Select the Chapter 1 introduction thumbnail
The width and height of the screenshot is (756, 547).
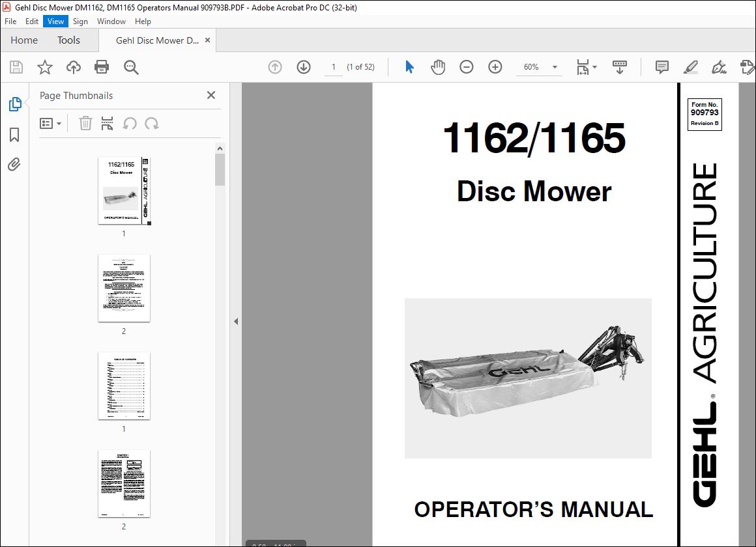coord(124,483)
